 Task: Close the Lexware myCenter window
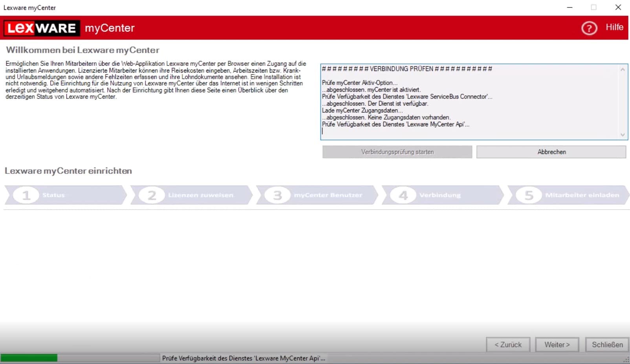618,7
